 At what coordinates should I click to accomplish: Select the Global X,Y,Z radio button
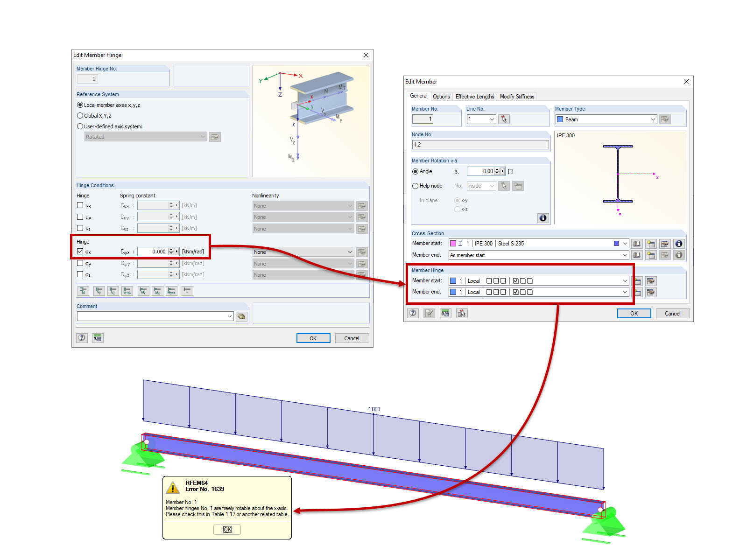click(80, 116)
